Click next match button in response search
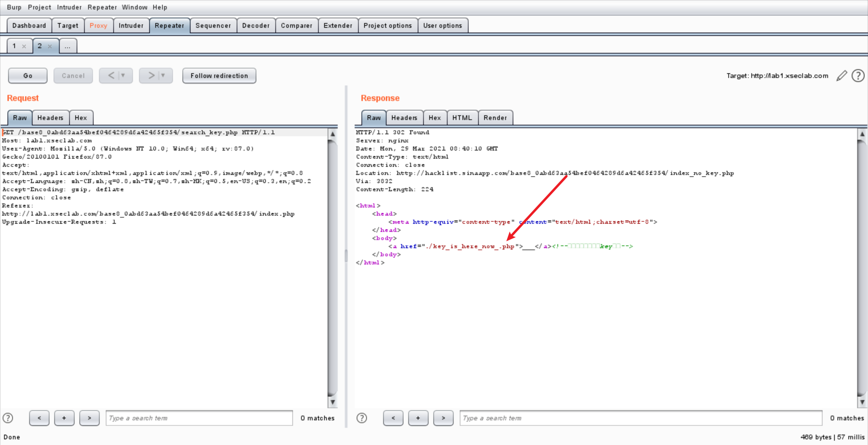868x445 pixels. [443, 418]
